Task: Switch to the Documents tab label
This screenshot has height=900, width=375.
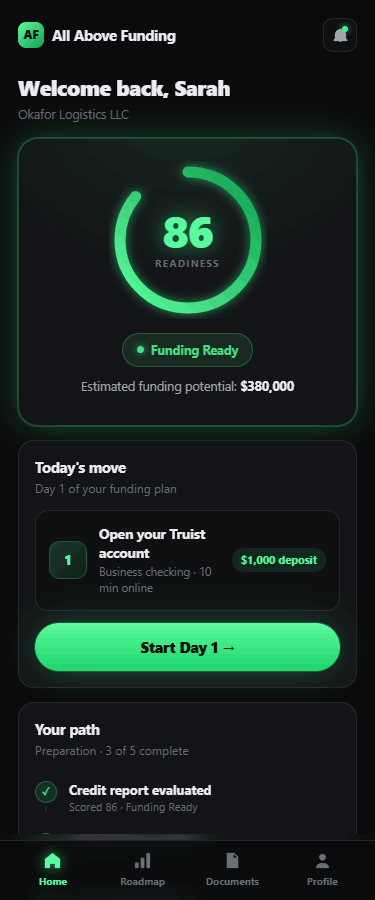Action: 232,882
